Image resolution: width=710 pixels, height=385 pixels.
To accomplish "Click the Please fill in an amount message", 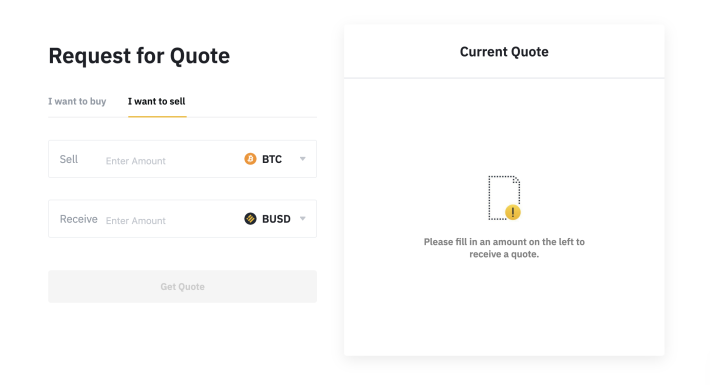I will [x=504, y=248].
